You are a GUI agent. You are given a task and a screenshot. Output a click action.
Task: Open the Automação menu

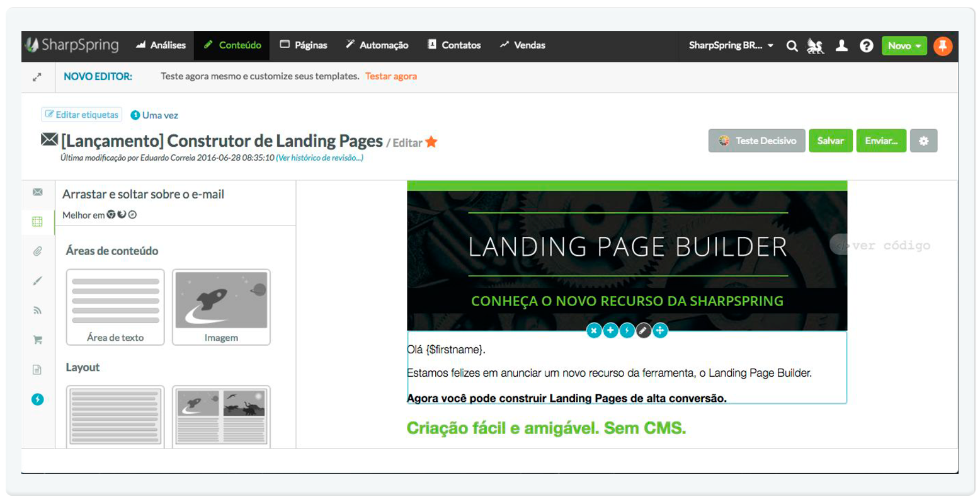(377, 45)
